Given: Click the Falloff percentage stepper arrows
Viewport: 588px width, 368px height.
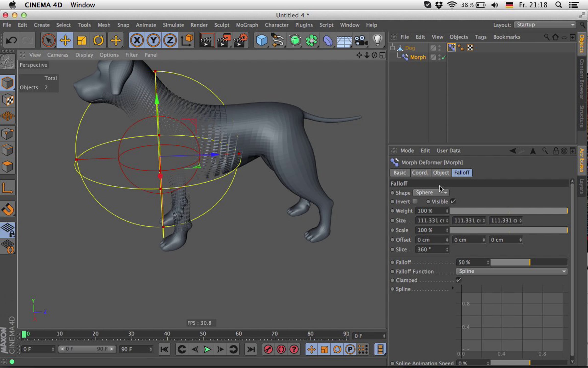Looking at the screenshot, I should 488,262.
